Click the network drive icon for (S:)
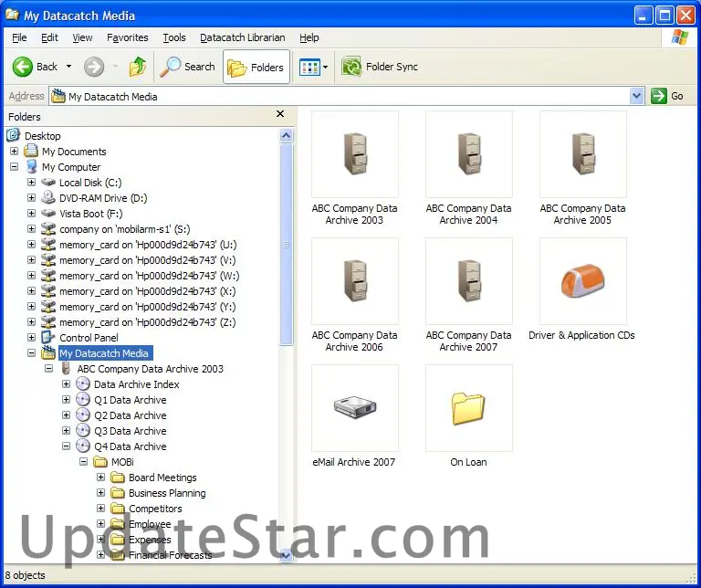 pyautogui.click(x=48, y=229)
